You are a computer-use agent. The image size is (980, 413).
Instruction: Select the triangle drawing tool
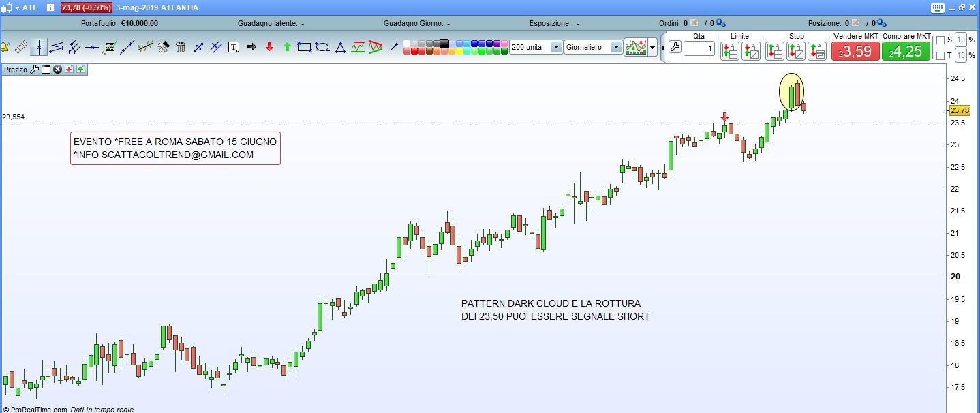(x=340, y=47)
